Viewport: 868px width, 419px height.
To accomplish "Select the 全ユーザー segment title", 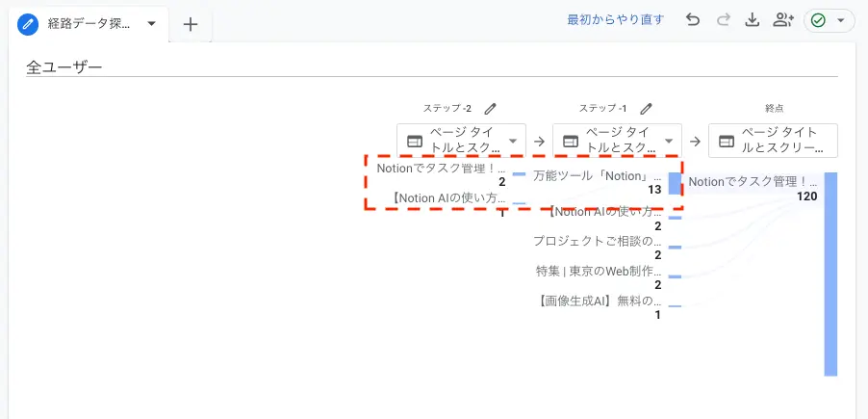I will click(64, 67).
